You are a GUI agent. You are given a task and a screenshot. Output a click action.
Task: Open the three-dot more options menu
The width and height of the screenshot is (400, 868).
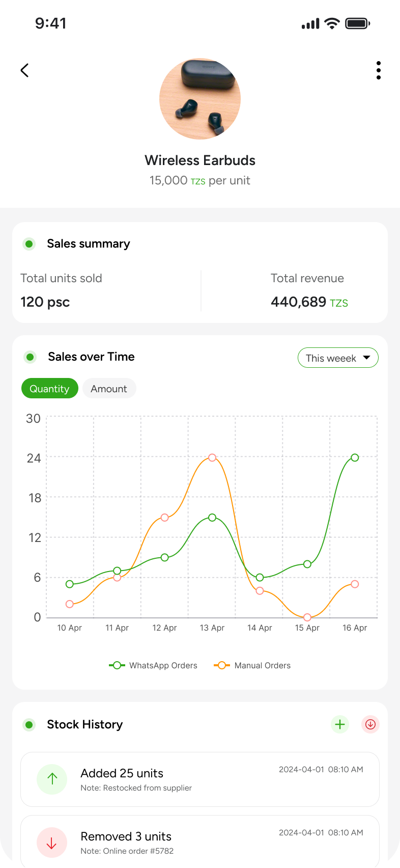point(378,70)
